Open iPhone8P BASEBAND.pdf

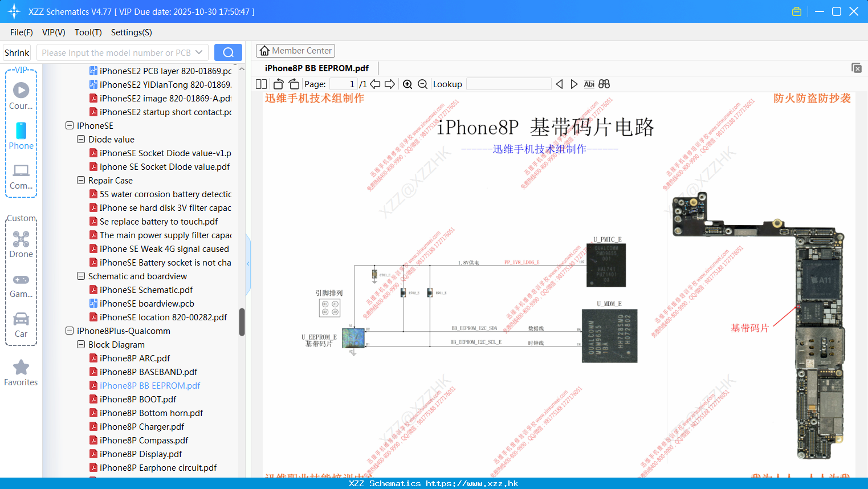tap(143, 372)
